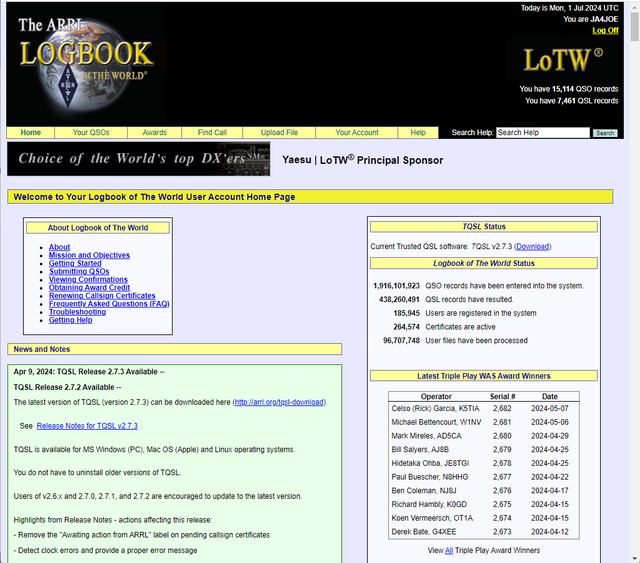
Task: Select row 'Koen Vermeersch, OT1A'
Action: tap(484, 518)
